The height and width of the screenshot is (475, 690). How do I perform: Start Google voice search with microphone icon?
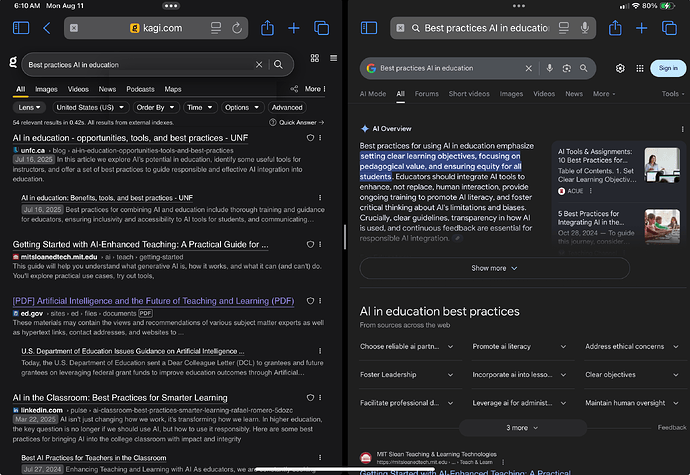[549, 68]
